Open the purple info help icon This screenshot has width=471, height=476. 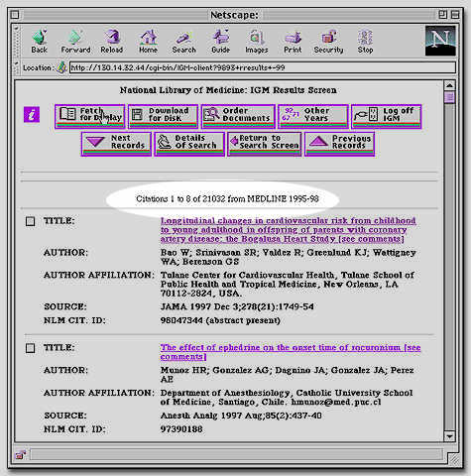coord(32,115)
